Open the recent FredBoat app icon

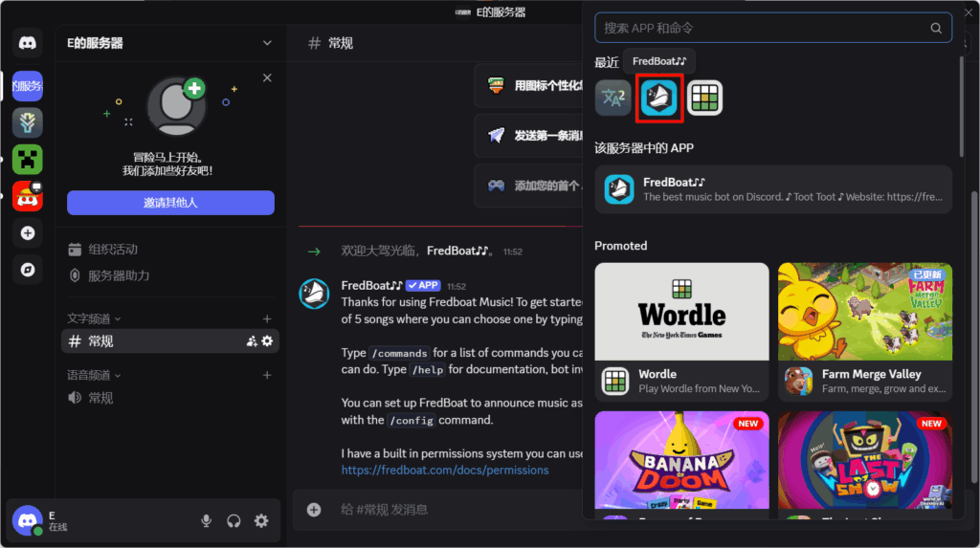(658, 98)
